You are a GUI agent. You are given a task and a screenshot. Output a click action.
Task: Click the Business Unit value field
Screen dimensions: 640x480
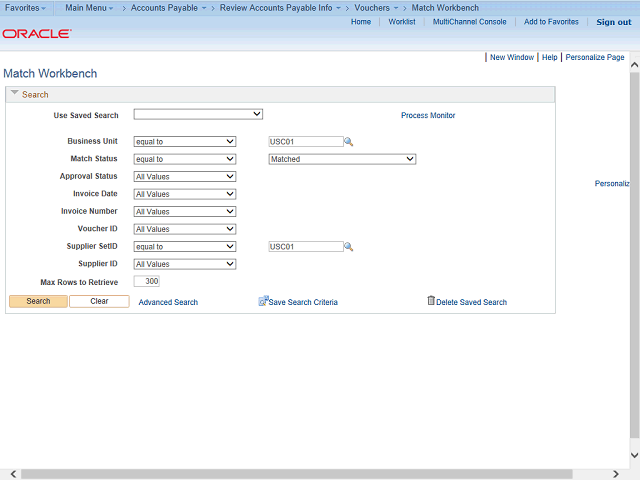click(306, 142)
